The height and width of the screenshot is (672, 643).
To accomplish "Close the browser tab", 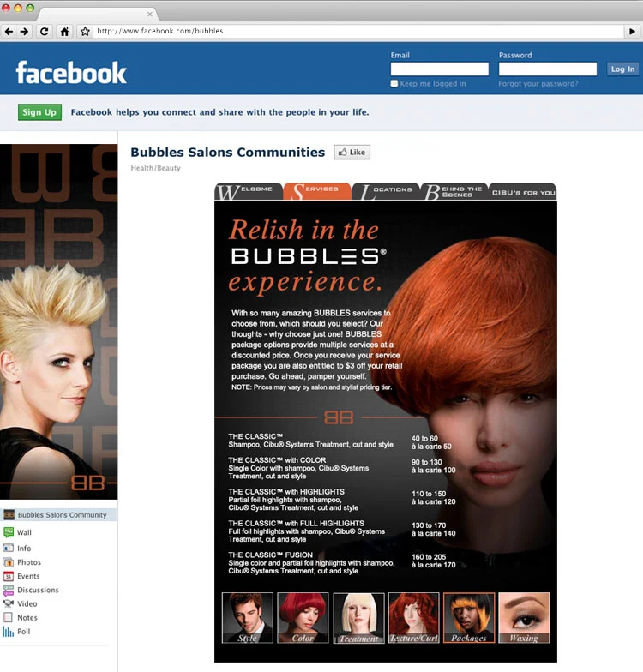I will pos(149,14).
